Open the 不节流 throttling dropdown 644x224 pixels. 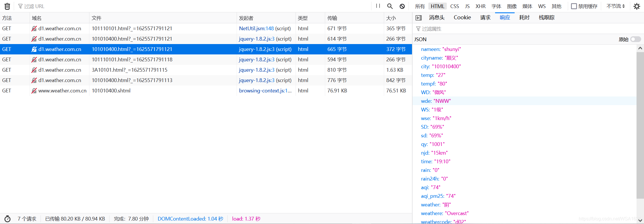tap(616, 6)
